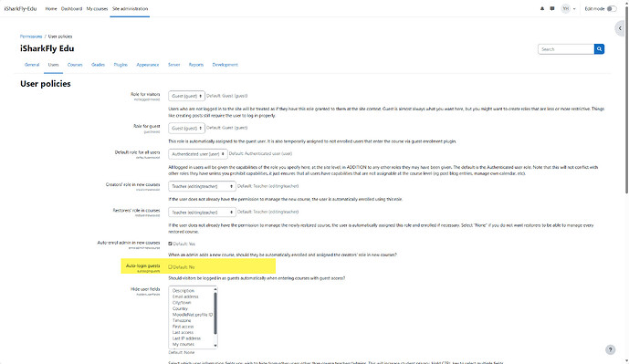
Task: Open the Role for visitors dropdown
Action: [186, 96]
